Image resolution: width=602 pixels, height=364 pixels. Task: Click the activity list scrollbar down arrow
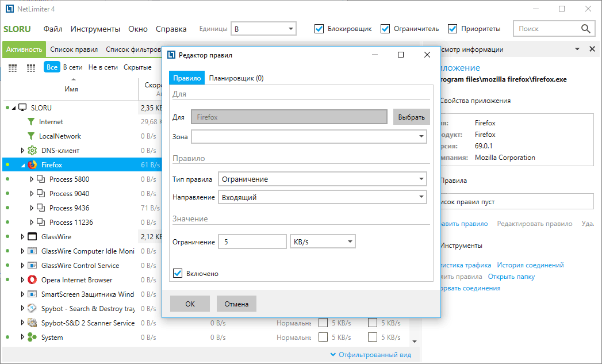(x=415, y=341)
